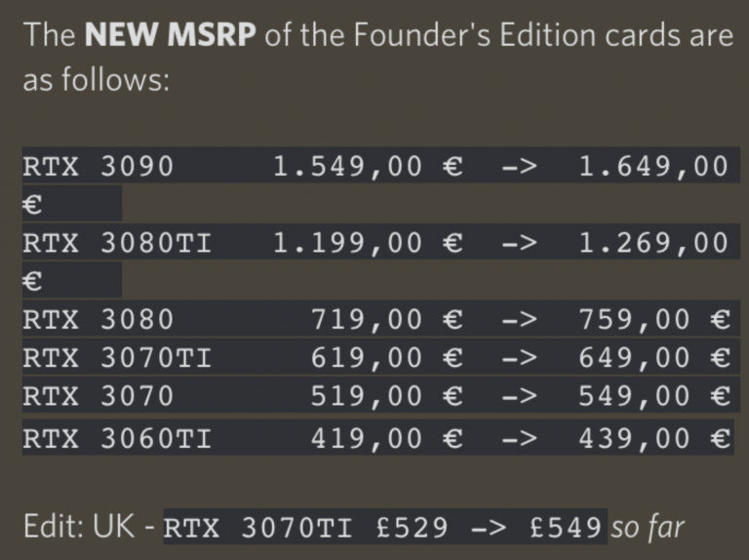Screen dimensions: 749x560
Task: Click the RTX 3090 new price 1.649,00
Action: click(x=653, y=167)
